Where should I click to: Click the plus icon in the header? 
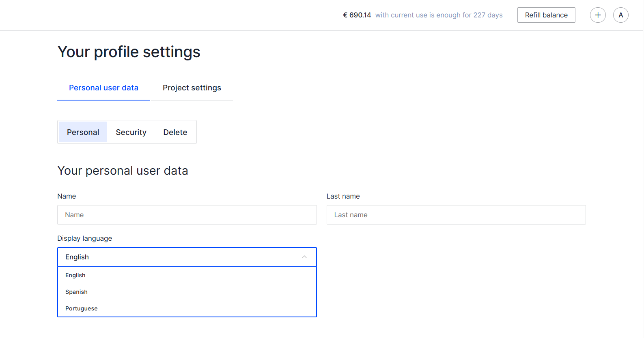tap(598, 15)
